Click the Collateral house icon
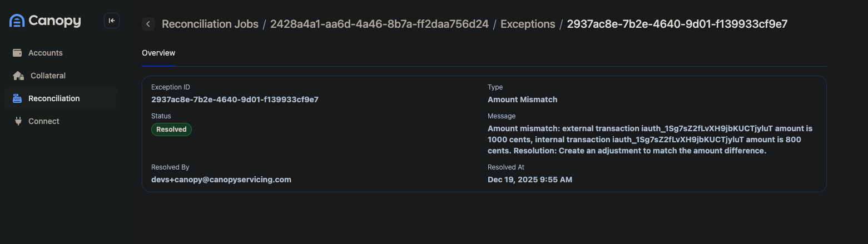 (x=18, y=76)
